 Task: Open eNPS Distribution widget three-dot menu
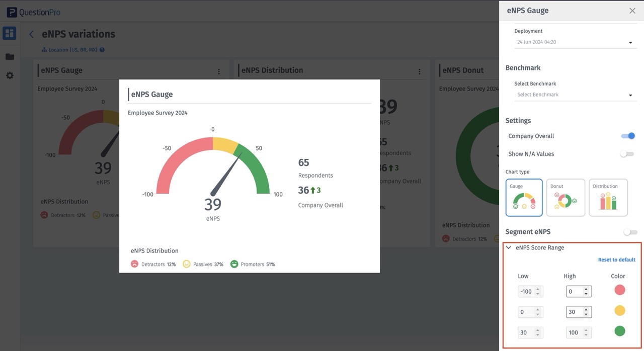pos(419,71)
